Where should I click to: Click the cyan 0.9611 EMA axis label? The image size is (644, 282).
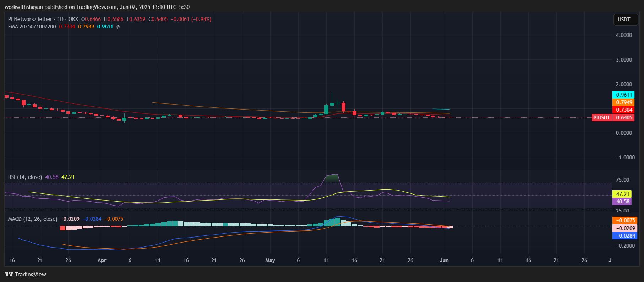(624, 95)
